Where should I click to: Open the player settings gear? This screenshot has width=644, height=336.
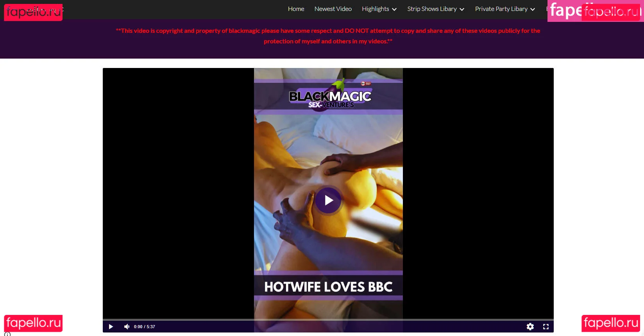[530, 327]
